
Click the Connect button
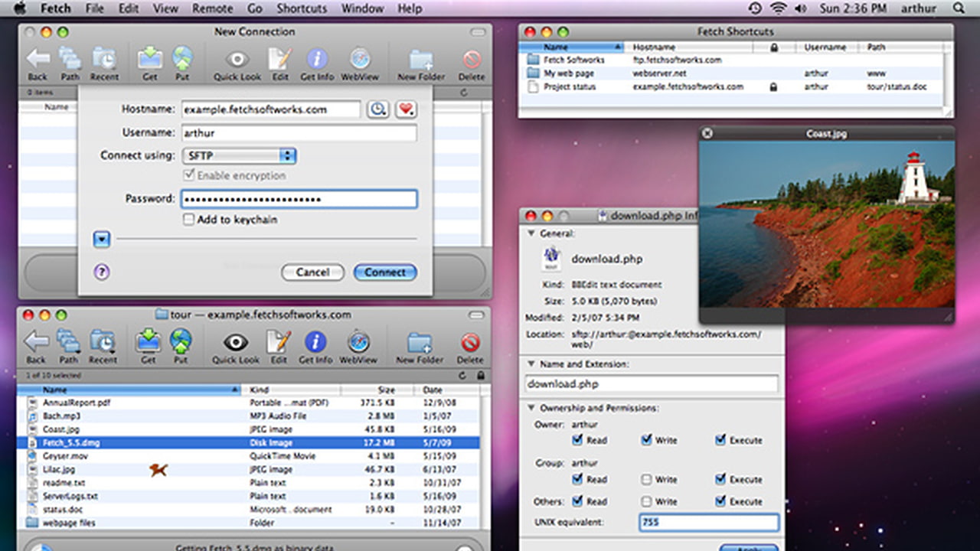click(x=385, y=272)
